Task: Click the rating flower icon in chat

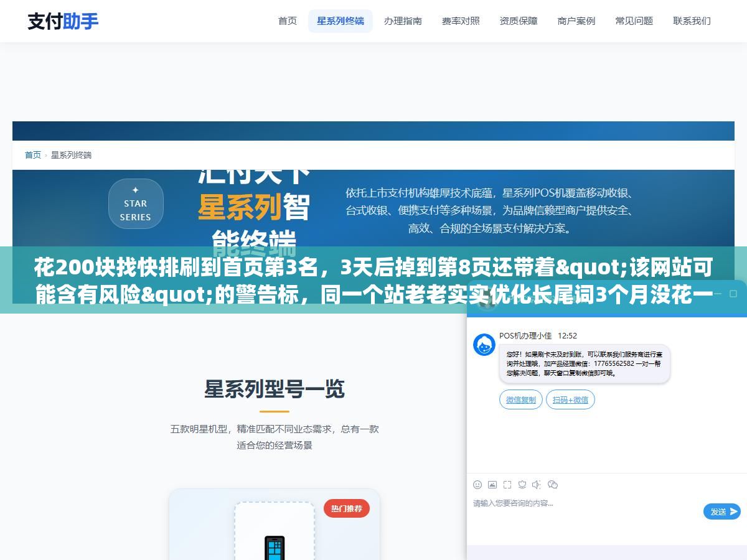Action: pos(522,485)
